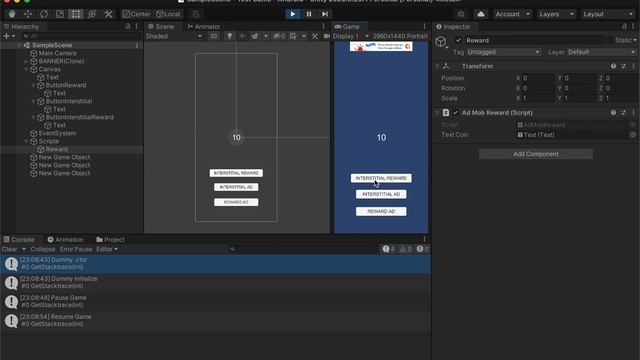Open custom editor tools wrench icon
Image resolution: width=640 pixels, height=360 pixels.
108,14
